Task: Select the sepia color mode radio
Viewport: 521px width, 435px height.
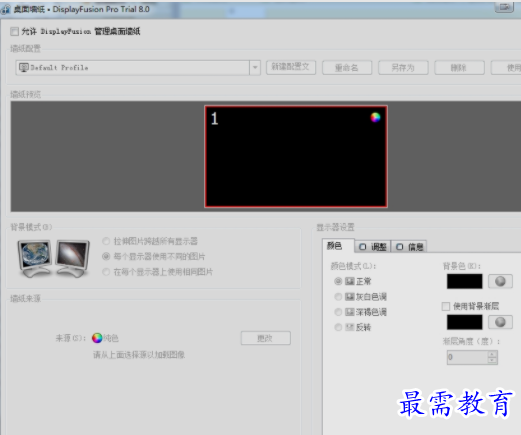Action: click(338, 312)
